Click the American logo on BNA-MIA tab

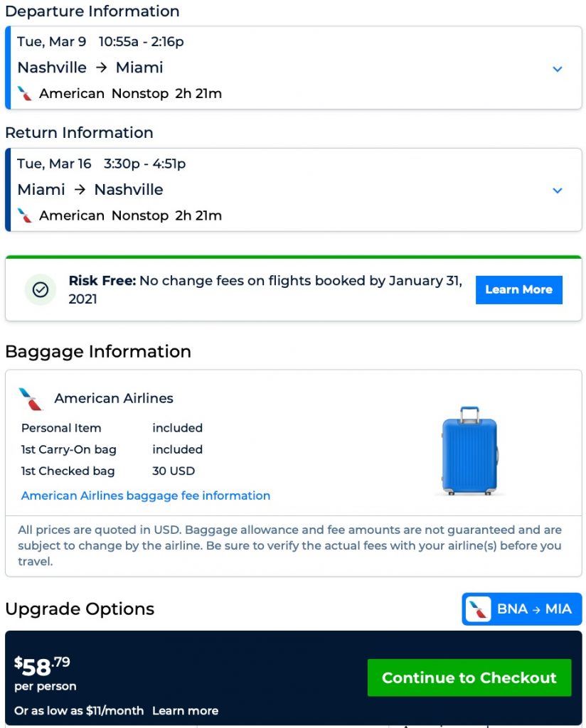point(478,609)
